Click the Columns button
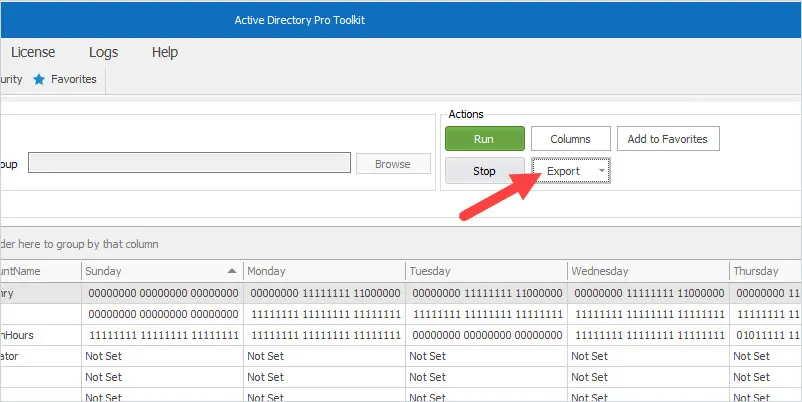Screen dimensions: 802x402 coord(570,139)
